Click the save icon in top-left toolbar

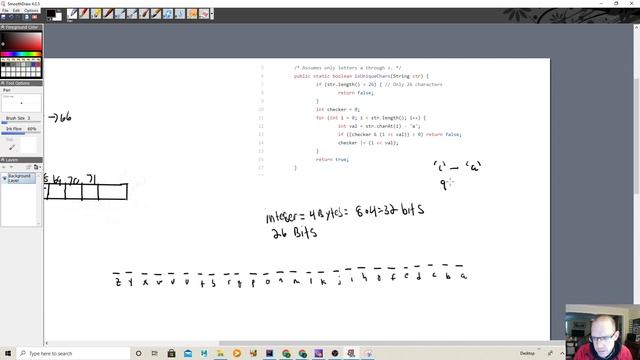pos(3,17)
